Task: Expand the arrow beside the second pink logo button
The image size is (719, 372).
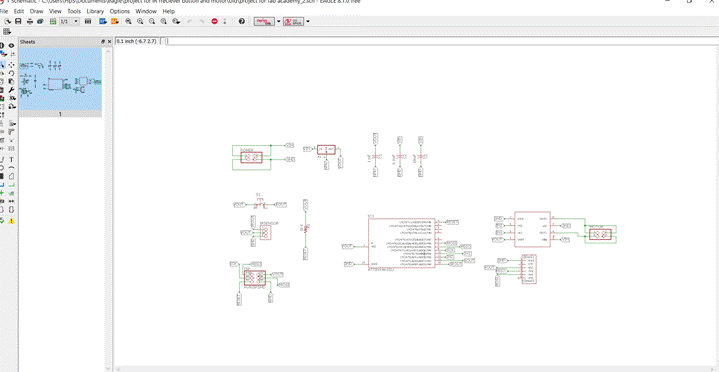Action: [x=308, y=21]
